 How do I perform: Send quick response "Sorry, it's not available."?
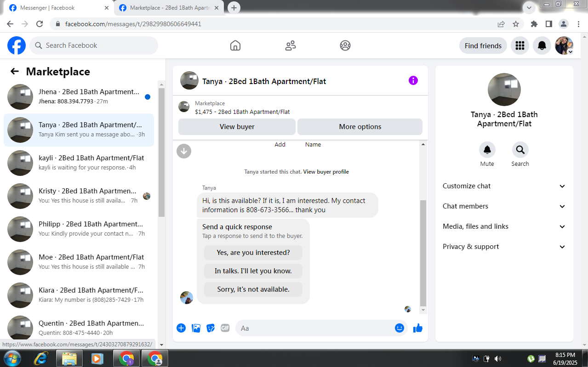coord(253,289)
